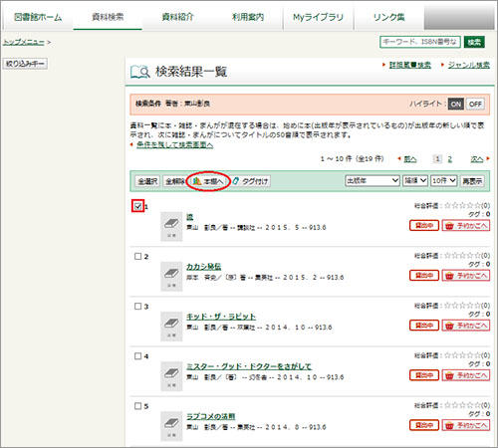
Task: Open the Myライブラリ tab
Action: tap(319, 17)
